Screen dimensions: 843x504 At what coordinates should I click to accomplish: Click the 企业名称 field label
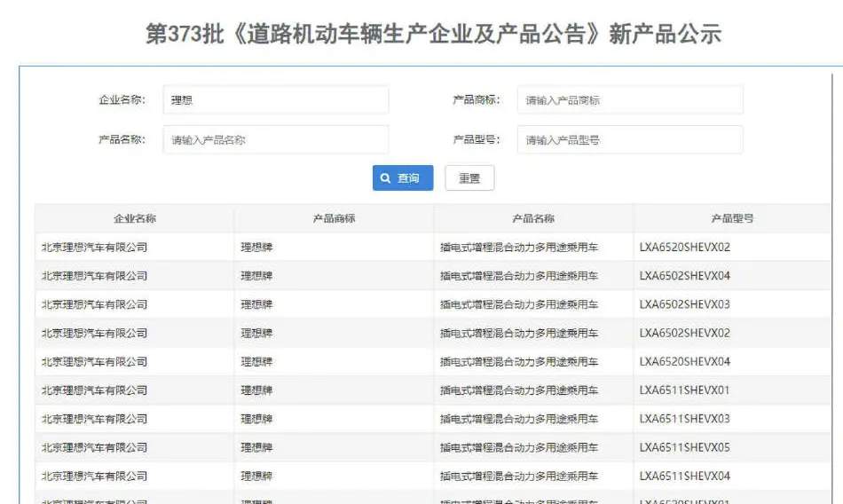122,100
